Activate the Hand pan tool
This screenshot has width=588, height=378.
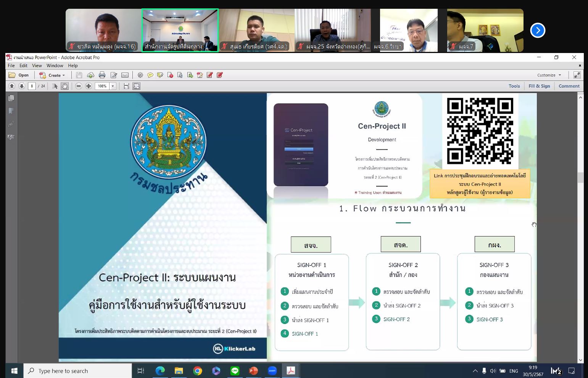coord(64,86)
